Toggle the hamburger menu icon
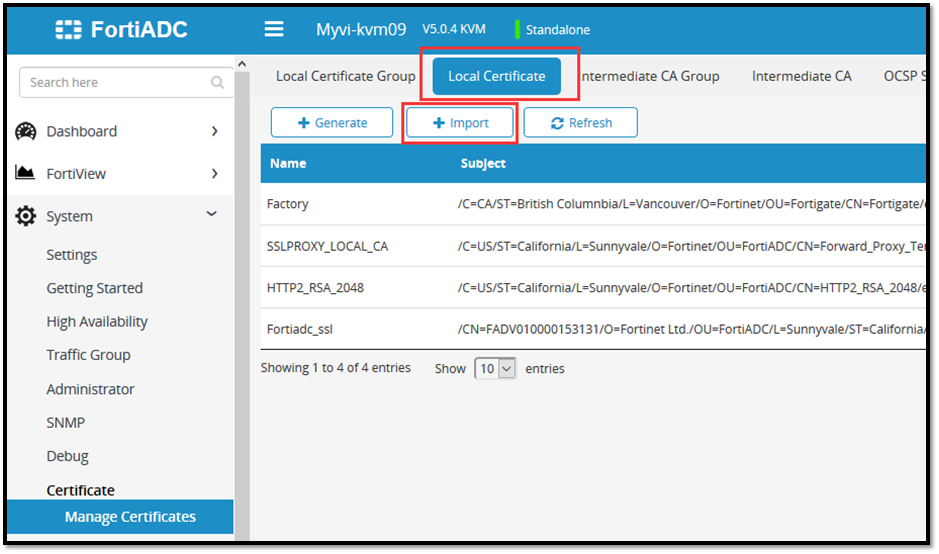The height and width of the screenshot is (554, 939). pyautogui.click(x=274, y=29)
